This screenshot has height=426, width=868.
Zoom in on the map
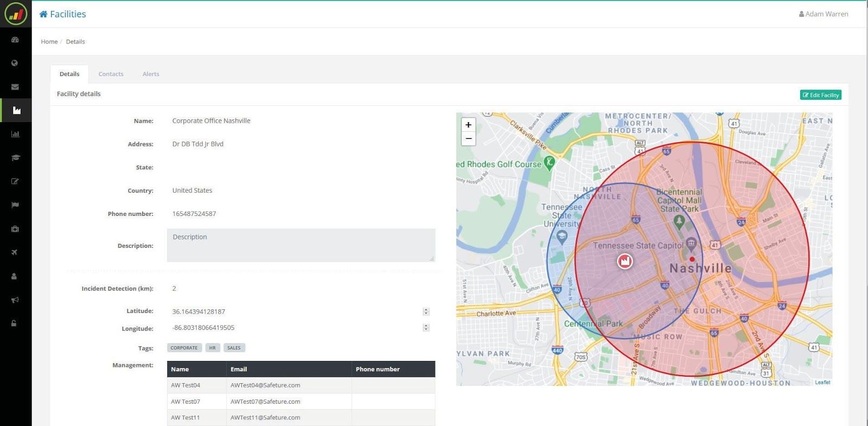[x=468, y=125]
